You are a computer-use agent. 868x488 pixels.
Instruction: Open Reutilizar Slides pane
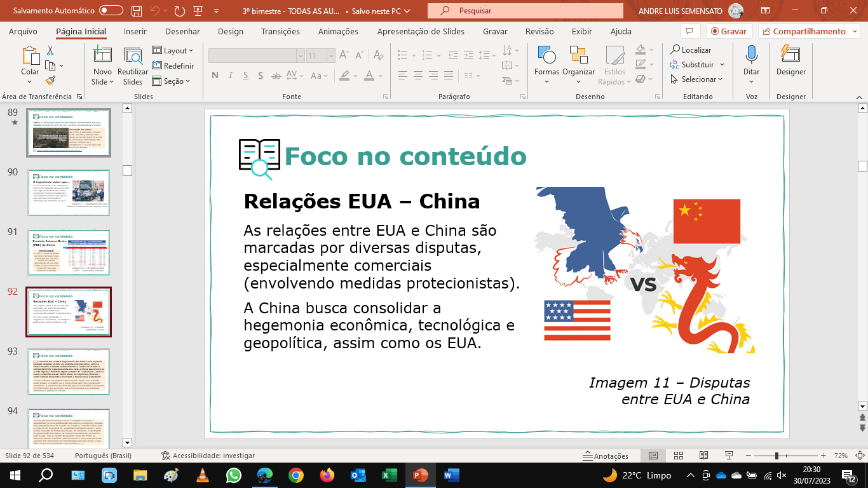coord(133,66)
